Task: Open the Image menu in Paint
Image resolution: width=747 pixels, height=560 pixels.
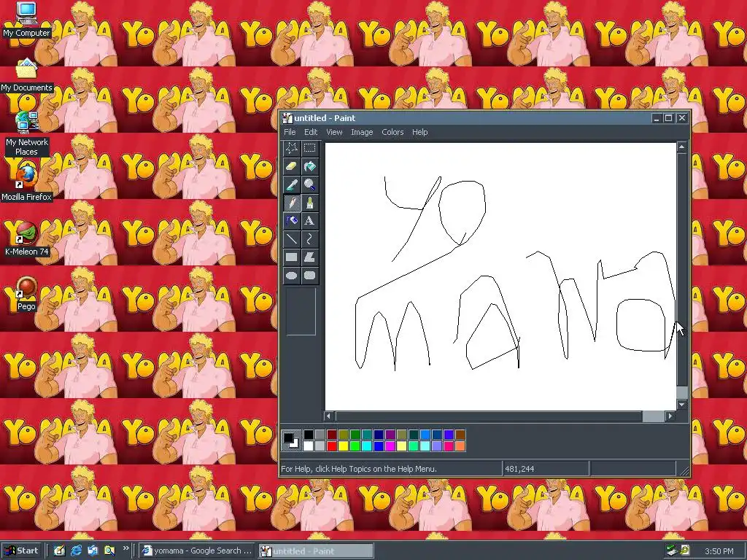Action: [362, 132]
